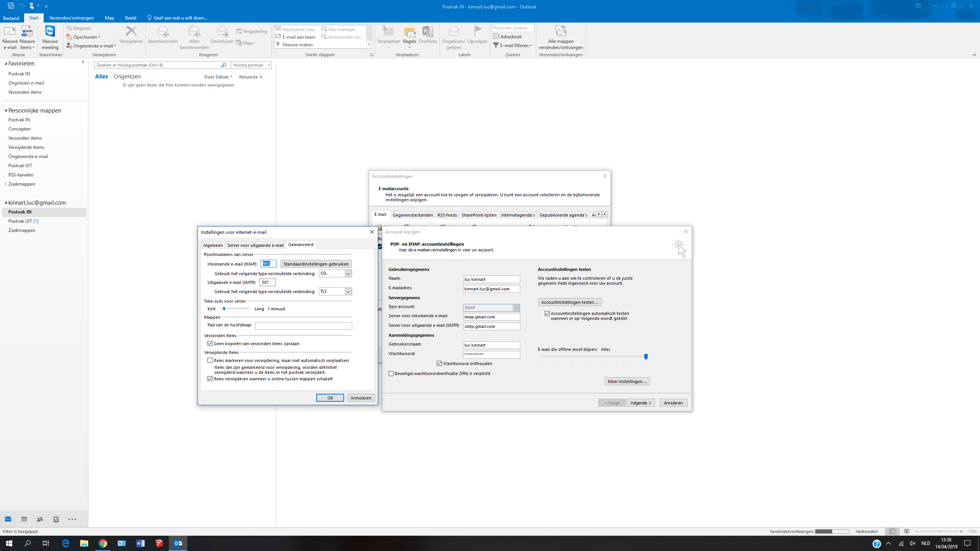Select Gegevensbestanden tab in Accountinstellingen
This screenshot has height=551, width=980.
point(413,215)
